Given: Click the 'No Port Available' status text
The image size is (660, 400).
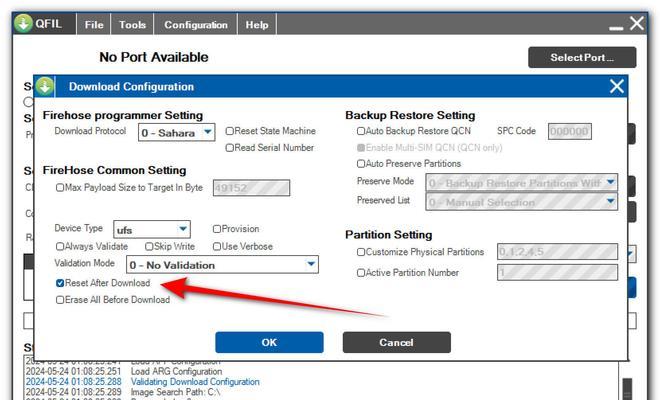Looking at the screenshot, I should [154, 57].
